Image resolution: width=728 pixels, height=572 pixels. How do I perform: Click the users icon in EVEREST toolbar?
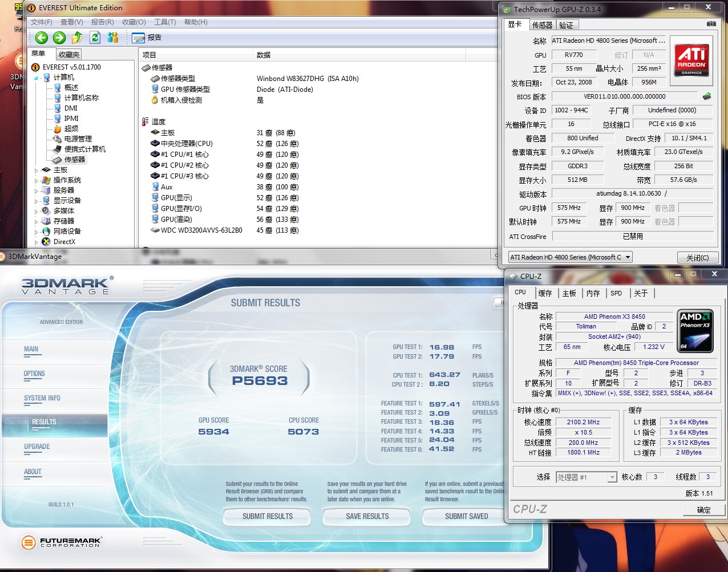tap(113, 38)
